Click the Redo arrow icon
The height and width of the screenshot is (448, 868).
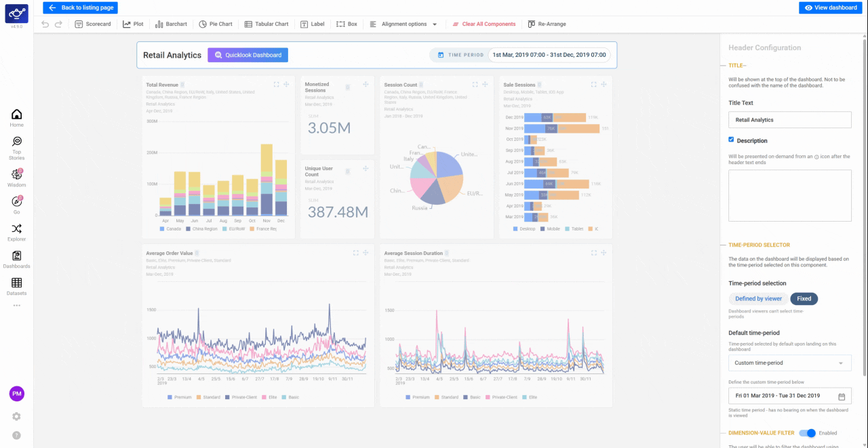tap(58, 24)
